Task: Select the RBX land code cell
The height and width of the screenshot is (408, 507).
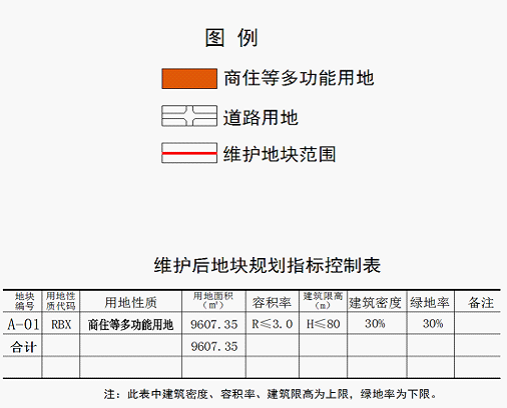Action: [61, 324]
